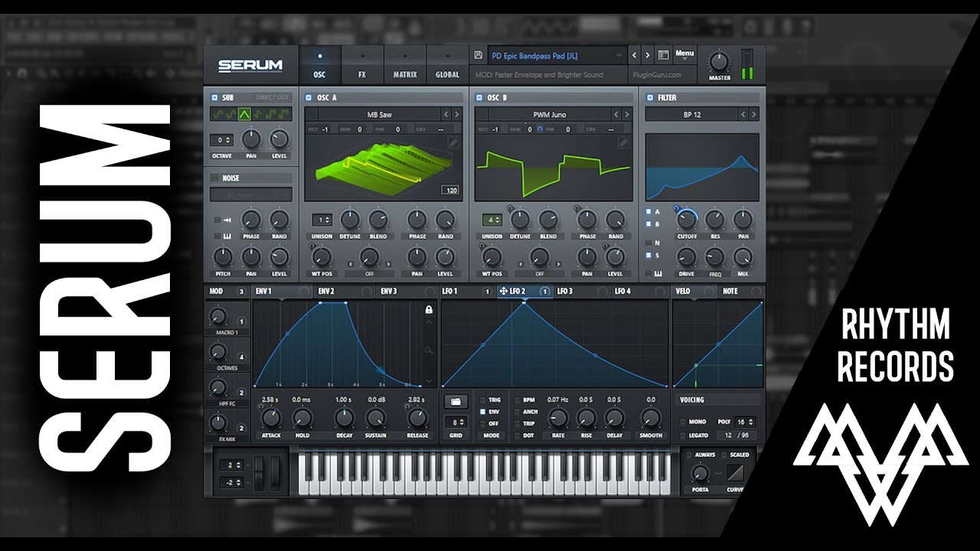
Task: Enable portamento ALWAYS checkbox
Action: point(689,455)
